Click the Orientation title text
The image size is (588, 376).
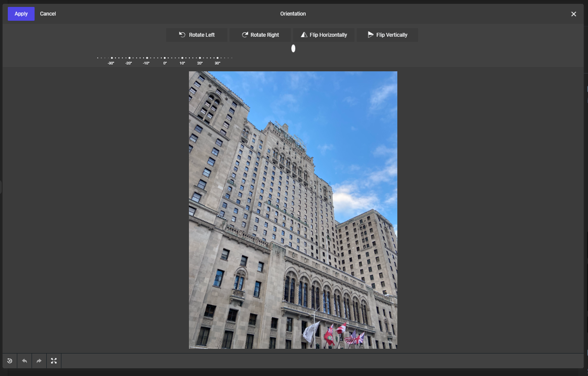tap(293, 14)
